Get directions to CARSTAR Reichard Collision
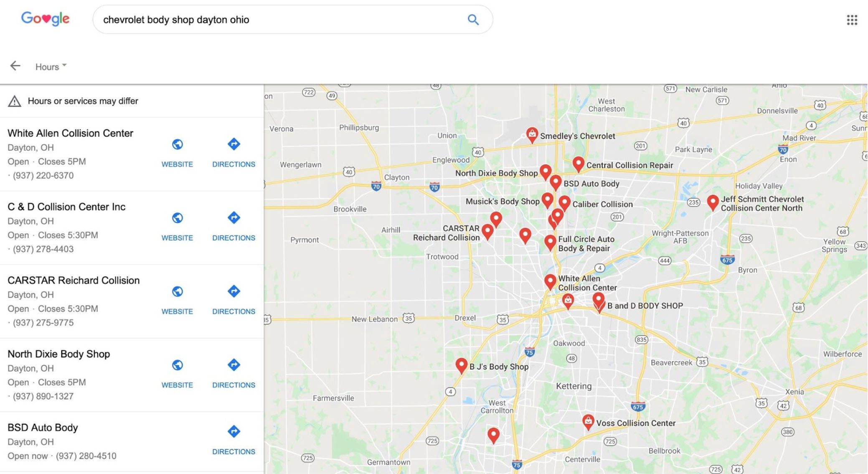The image size is (868, 474). coord(233,291)
